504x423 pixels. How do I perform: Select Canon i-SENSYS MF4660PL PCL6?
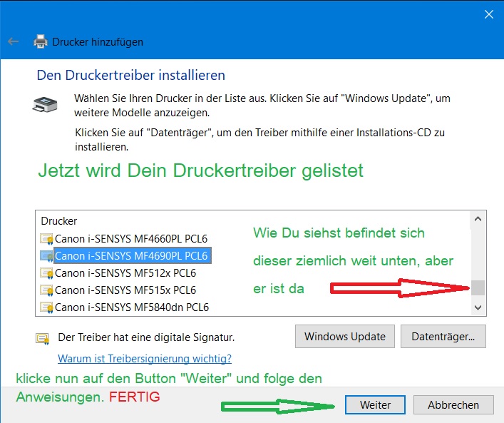(131, 239)
